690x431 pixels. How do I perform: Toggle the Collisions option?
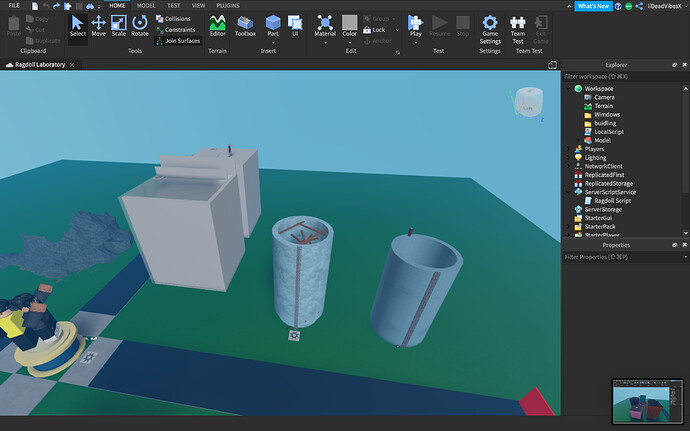tap(176, 19)
